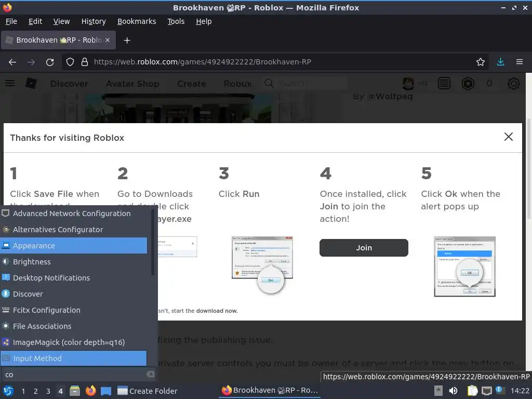Click the network status tray icon
532x399 pixels.
click(x=486, y=391)
